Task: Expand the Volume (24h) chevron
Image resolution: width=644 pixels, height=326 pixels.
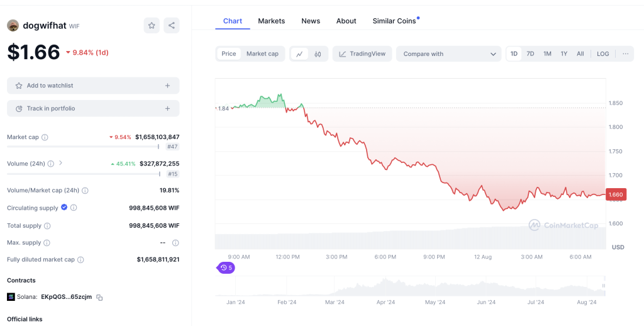Action: (x=60, y=163)
